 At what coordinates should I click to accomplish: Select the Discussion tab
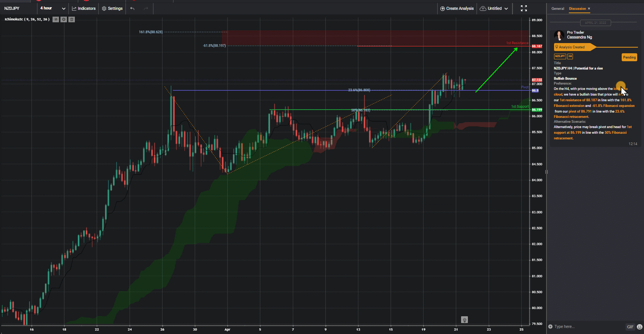point(577,8)
